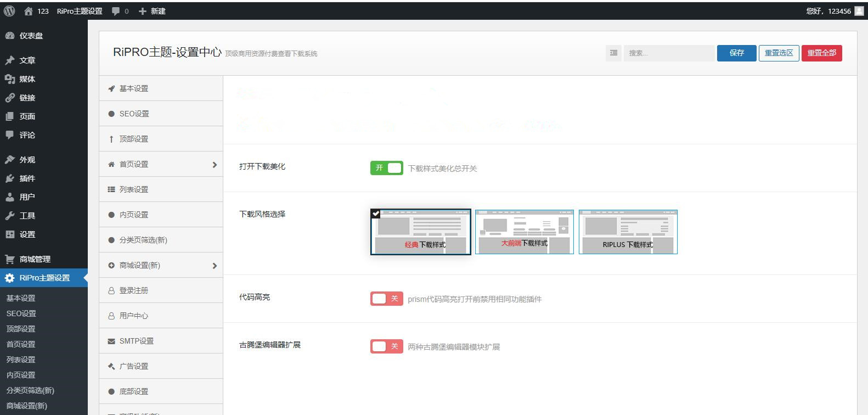Open 分类页筛选(新) in left submenu

pyautogui.click(x=30, y=390)
